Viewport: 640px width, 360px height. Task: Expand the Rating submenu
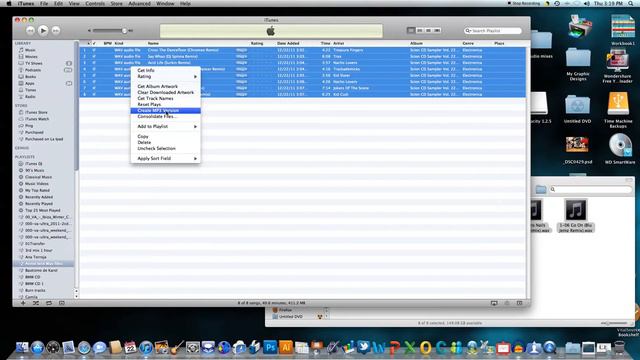point(165,76)
